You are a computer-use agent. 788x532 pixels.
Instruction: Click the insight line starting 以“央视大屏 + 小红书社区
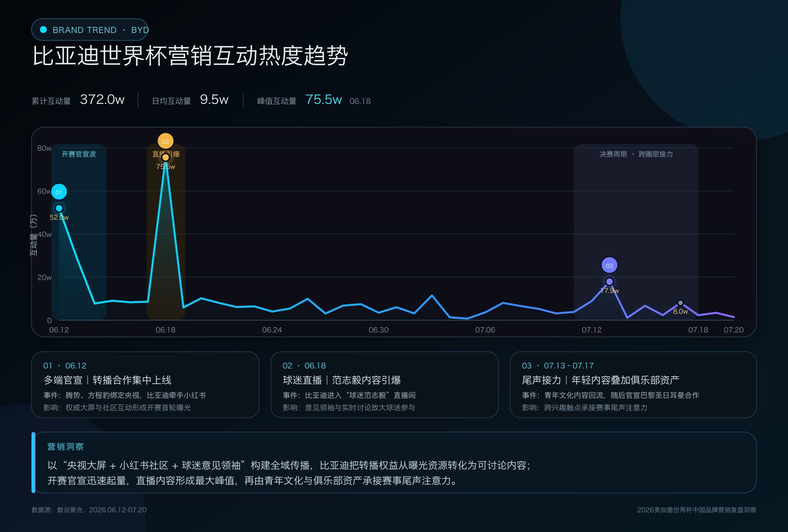click(x=289, y=465)
